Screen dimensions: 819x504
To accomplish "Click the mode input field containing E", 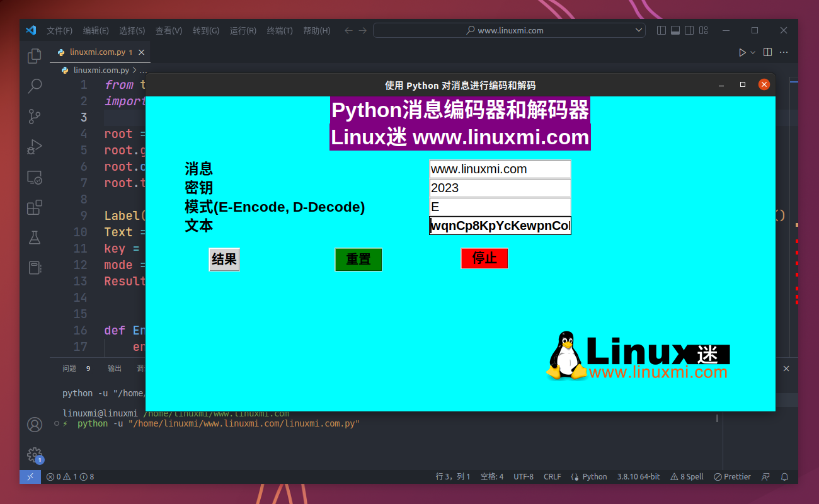I will (x=500, y=207).
